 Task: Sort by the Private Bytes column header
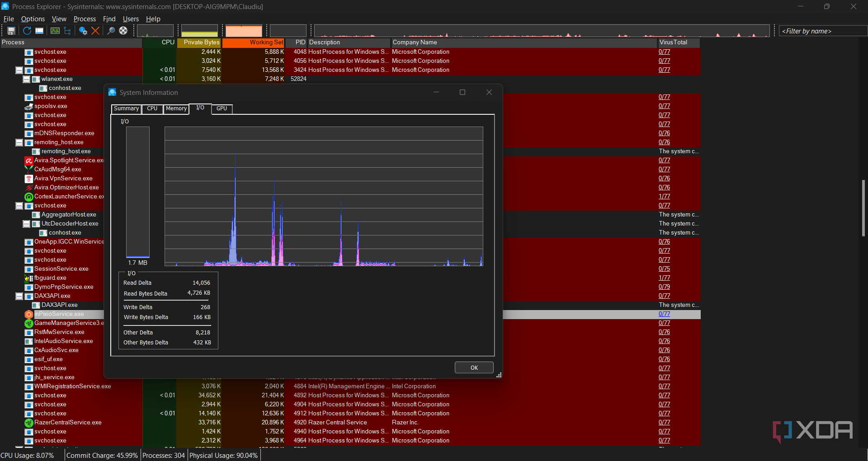[198, 42]
